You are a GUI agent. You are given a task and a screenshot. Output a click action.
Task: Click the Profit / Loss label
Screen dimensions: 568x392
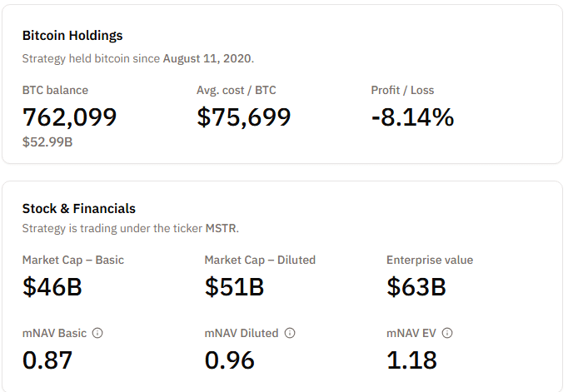(402, 90)
